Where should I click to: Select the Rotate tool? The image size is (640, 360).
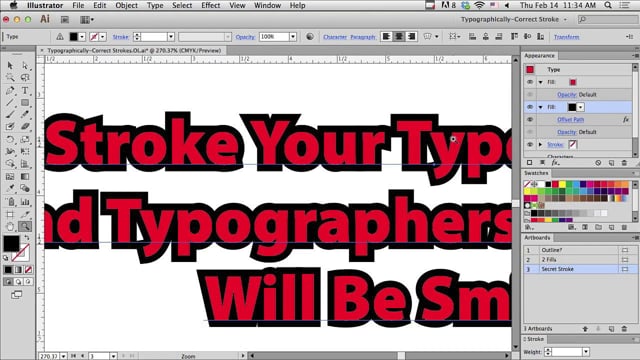point(10,140)
